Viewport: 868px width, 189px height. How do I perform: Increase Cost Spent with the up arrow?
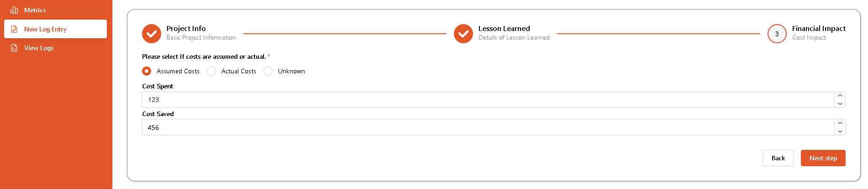pos(840,96)
